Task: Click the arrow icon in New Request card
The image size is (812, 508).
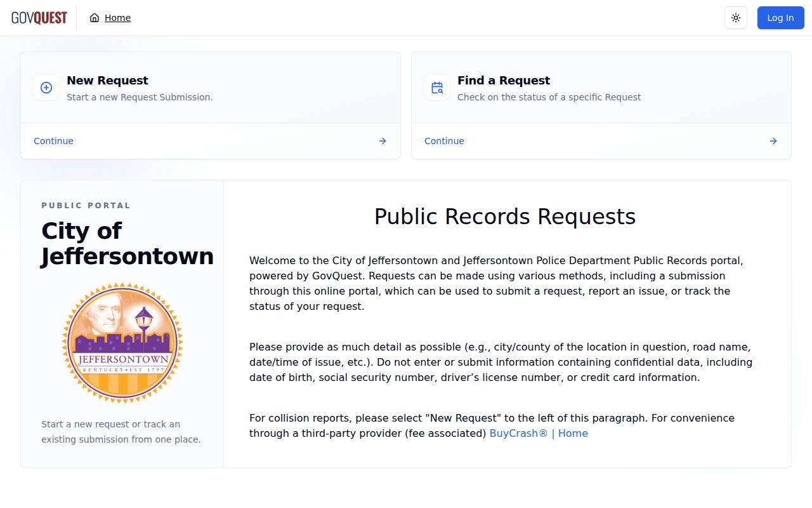Action: (x=383, y=141)
